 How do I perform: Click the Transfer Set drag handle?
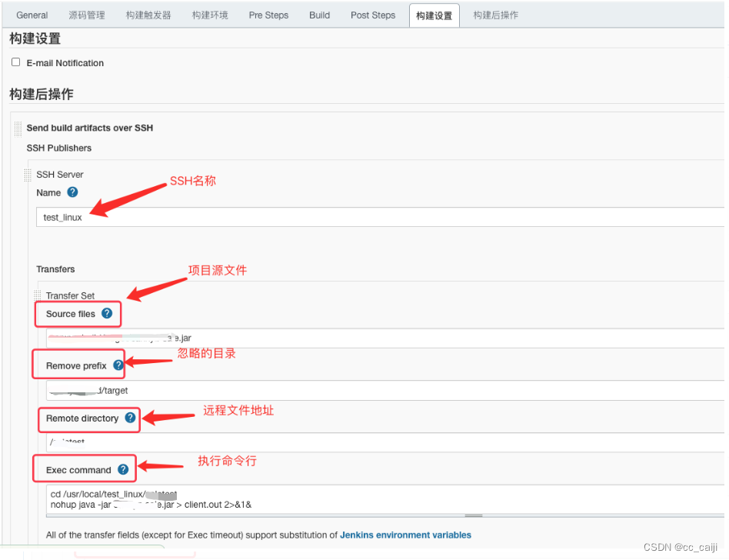click(37, 295)
